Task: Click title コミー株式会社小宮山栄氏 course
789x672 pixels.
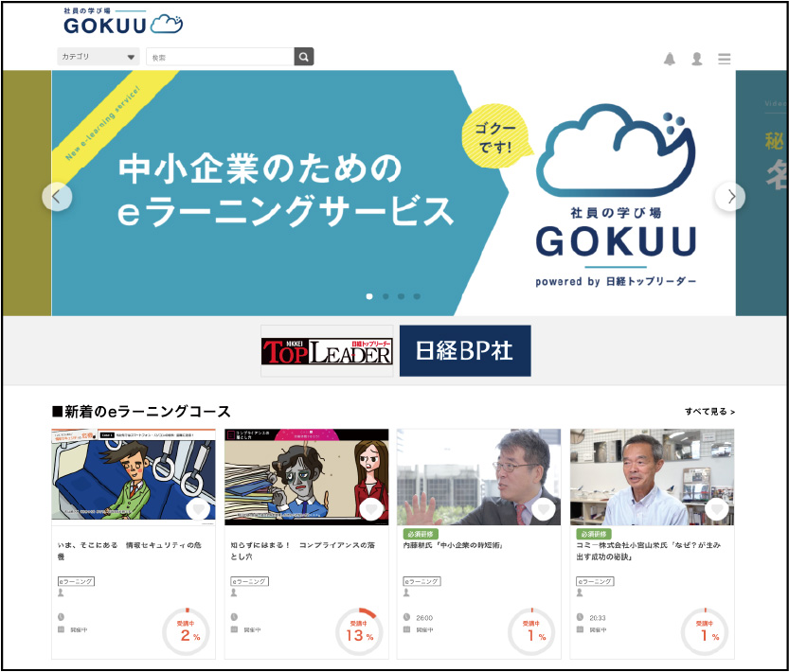Action: (648, 551)
